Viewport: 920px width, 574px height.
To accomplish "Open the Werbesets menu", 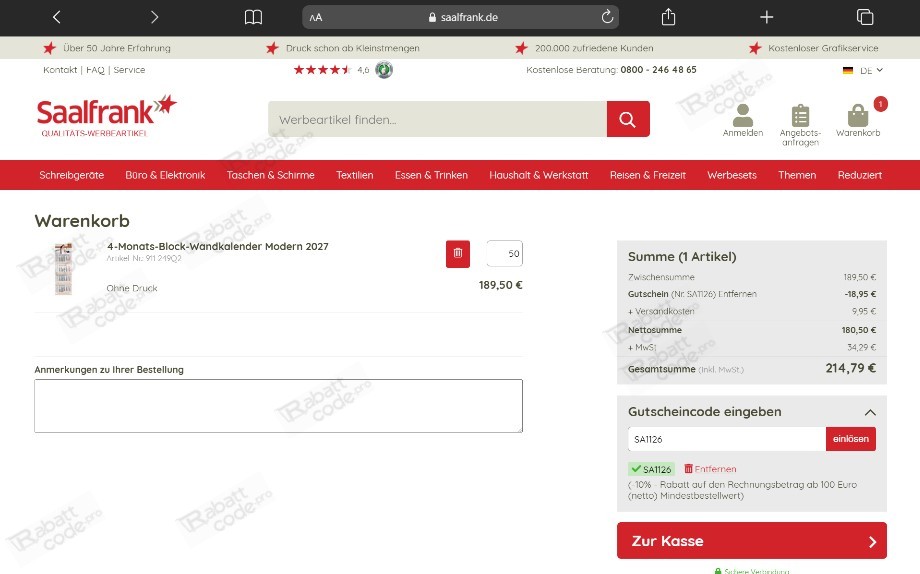I will pos(732,175).
